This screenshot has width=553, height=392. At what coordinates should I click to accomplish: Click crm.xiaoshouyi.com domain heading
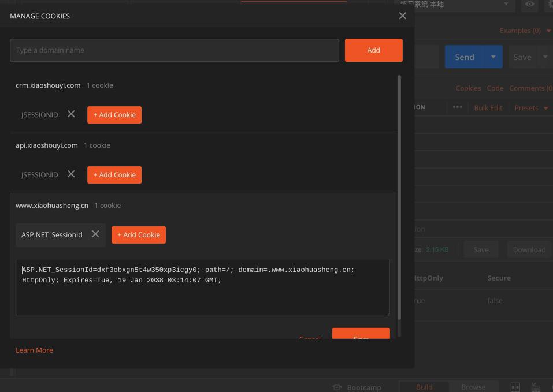click(x=48, y=85)
